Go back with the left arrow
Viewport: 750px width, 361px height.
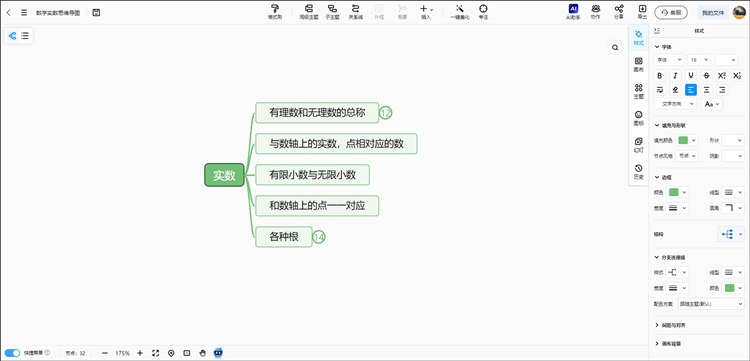(x=9, y=12)
